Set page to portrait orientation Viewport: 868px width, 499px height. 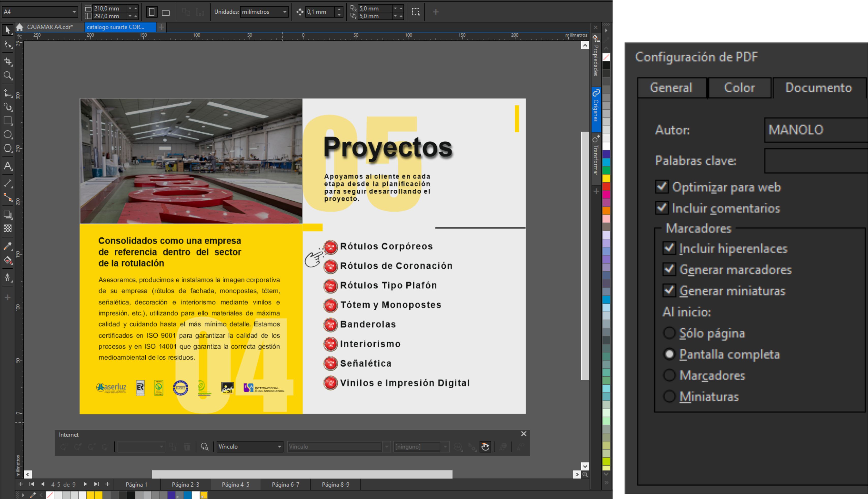pyautogui.click(x=151, y=12)
